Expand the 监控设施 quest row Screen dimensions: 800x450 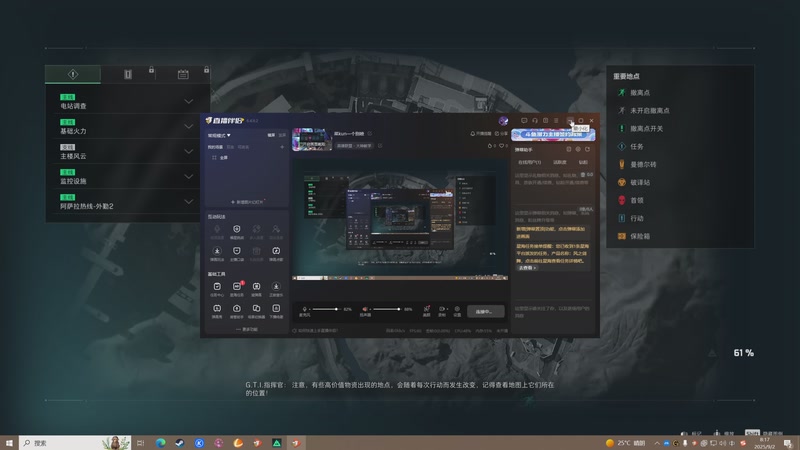[x=128, y=177]
